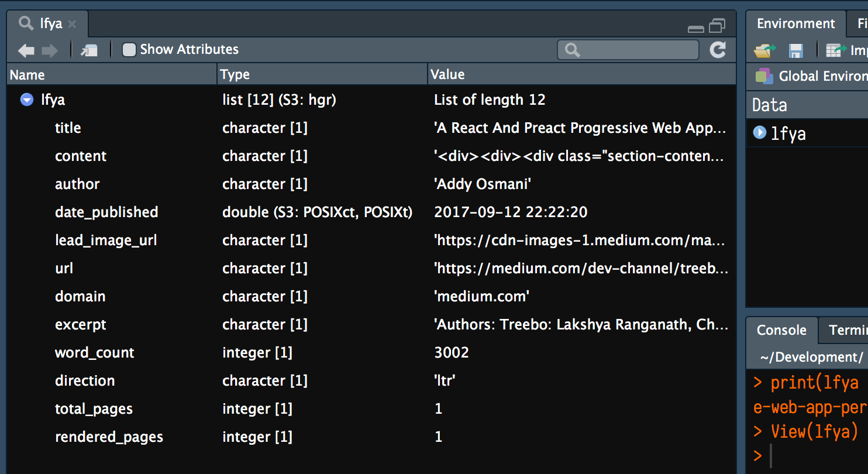Expand lfya in the Data section
868x474 pixels.
759,132
